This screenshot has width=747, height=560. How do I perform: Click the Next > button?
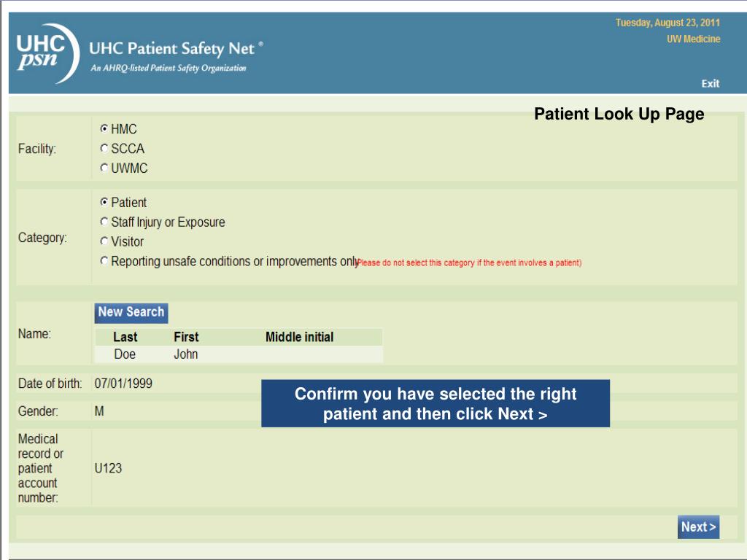[x=698, y=526]
